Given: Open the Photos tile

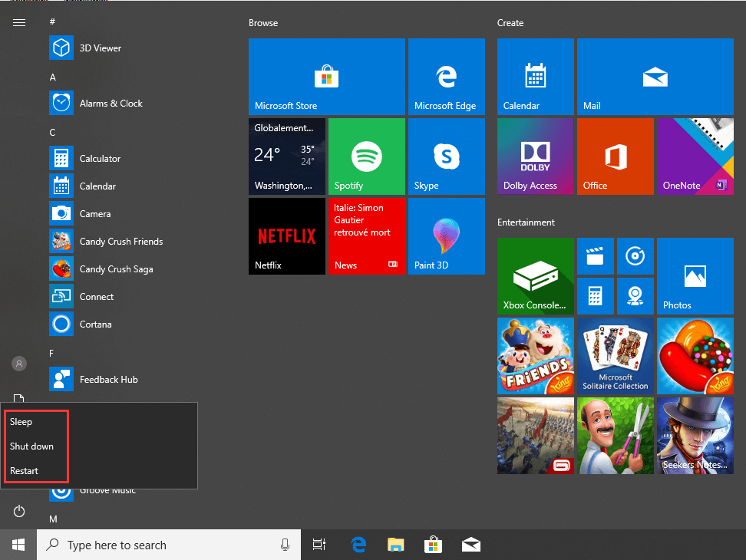Looking at the screenshot, I should 695,276.
